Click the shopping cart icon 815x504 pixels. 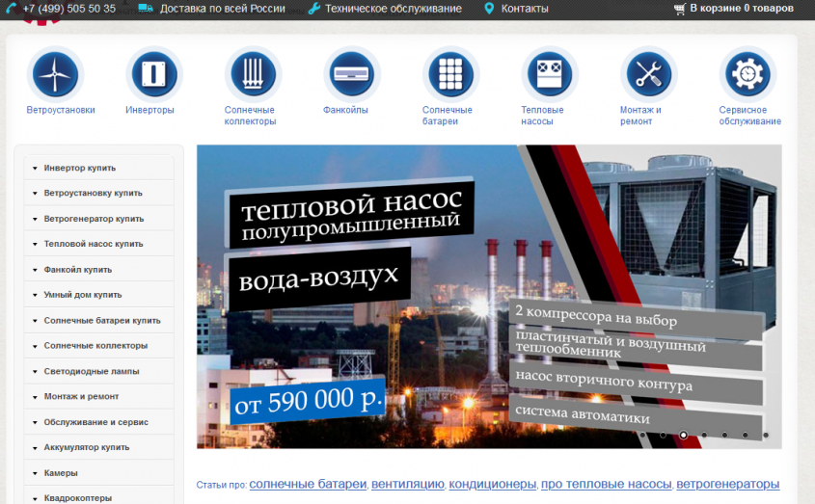(680, 9)
